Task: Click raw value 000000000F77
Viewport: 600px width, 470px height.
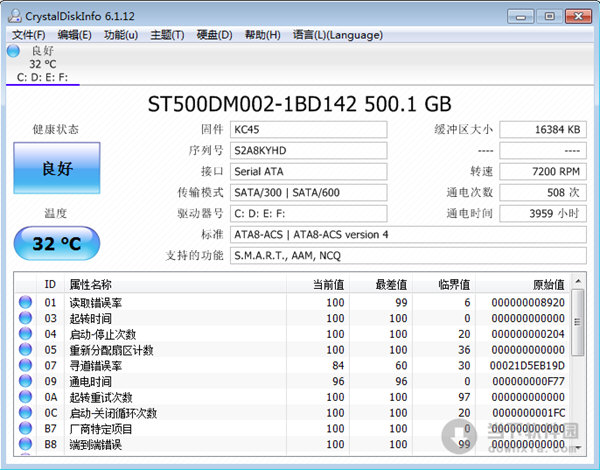Action: (x=528, y=381)
